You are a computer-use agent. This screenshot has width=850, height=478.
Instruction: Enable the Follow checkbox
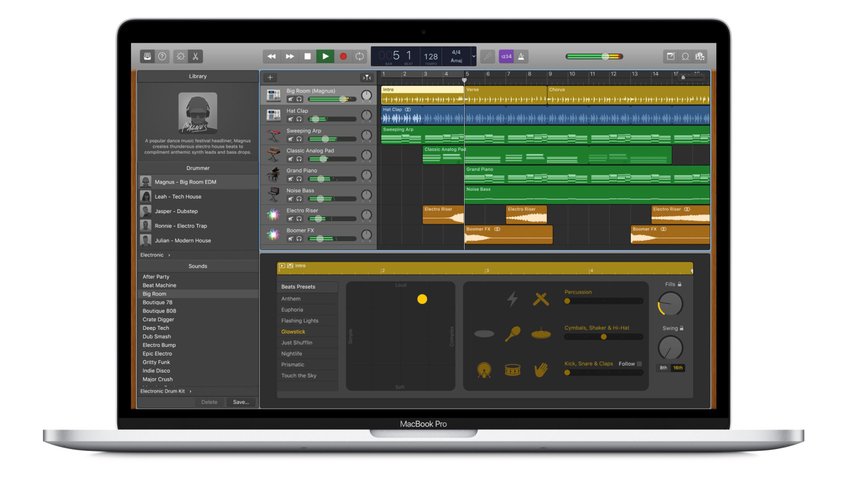coord(640,364)
